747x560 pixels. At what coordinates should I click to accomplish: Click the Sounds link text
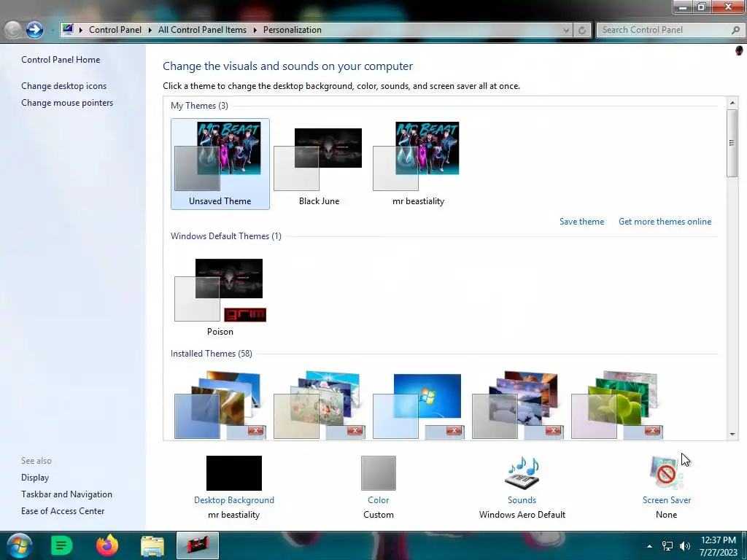522,500
